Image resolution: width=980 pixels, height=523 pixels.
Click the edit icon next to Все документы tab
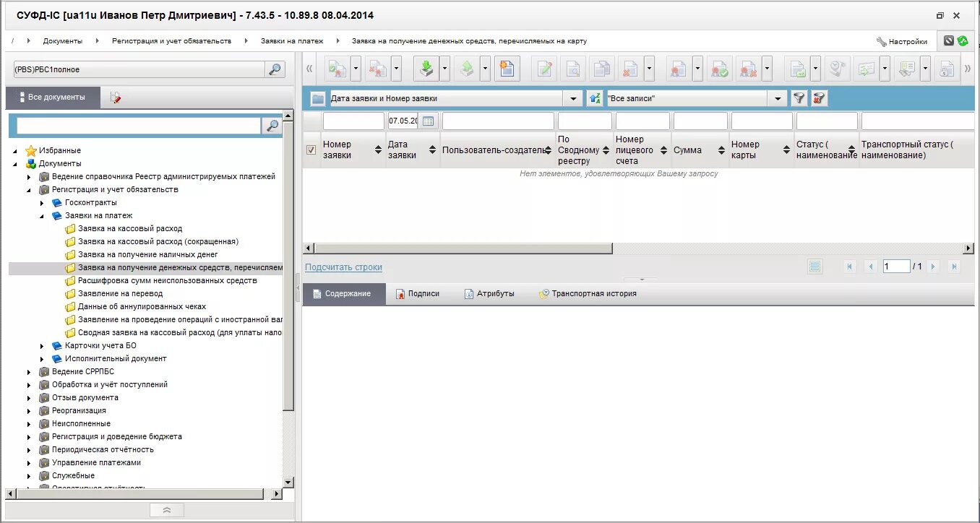116,97
